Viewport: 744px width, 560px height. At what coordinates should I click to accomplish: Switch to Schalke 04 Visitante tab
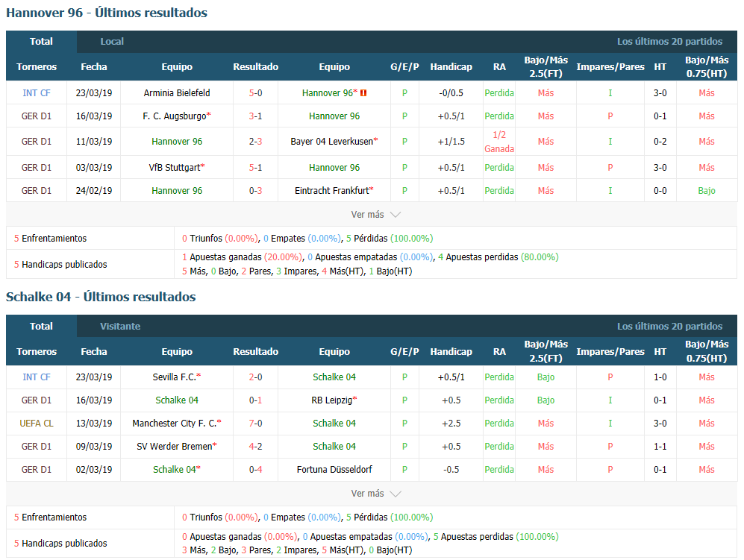click(x=120, y=327)
